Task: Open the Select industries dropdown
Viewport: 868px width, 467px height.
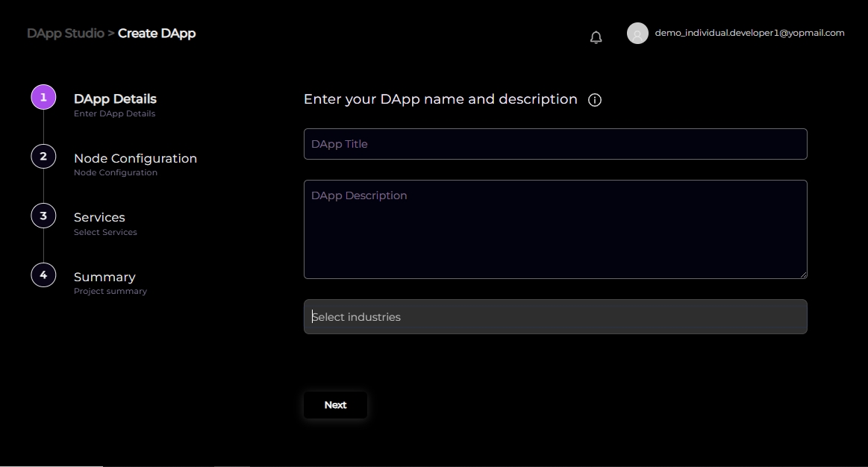Action: tap(555, 317)
